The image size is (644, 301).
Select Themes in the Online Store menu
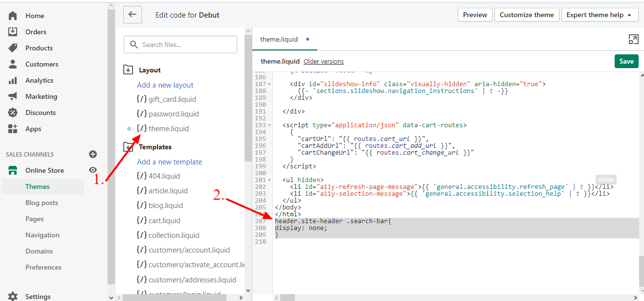point(37,186)
